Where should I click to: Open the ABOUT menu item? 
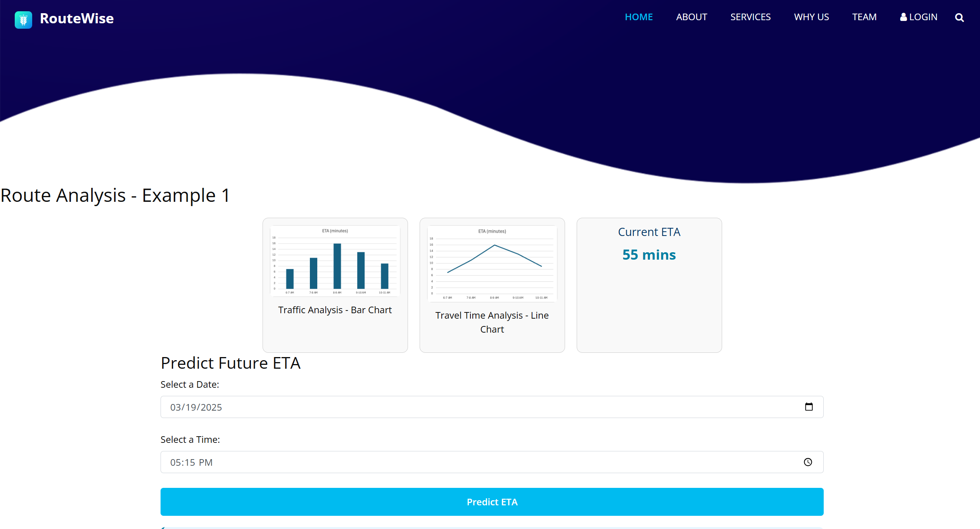click(691, 17)
